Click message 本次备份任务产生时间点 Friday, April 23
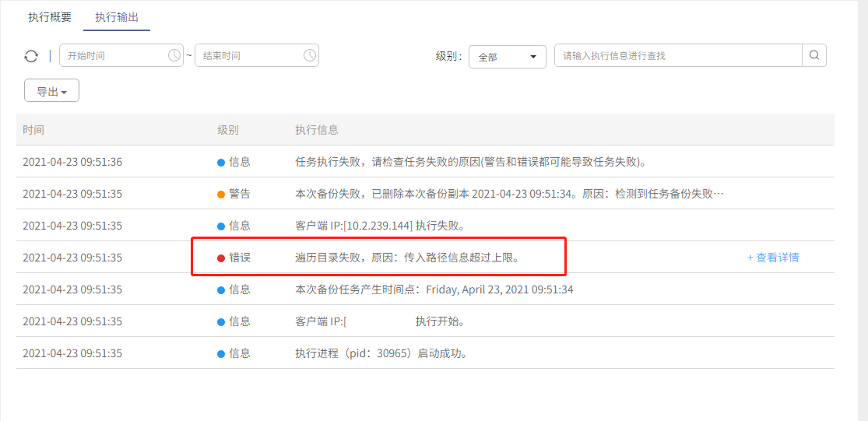This screenshot has width=868, height=421. tap(434, 289)
